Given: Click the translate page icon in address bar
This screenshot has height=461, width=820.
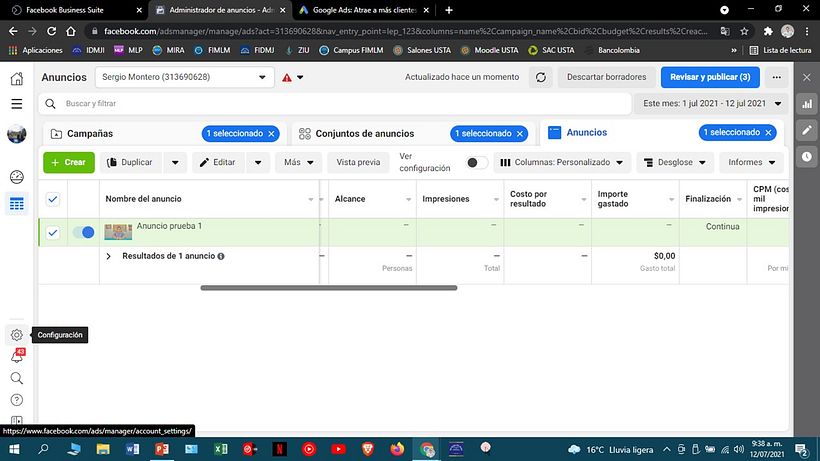Looking at the screenshot, I should 725,31.
